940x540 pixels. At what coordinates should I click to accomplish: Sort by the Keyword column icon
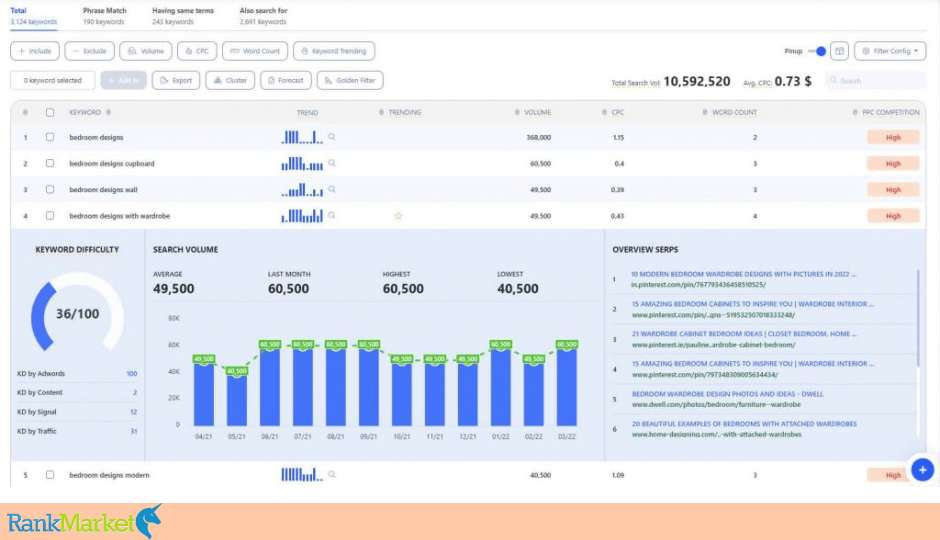pos(109,112)
